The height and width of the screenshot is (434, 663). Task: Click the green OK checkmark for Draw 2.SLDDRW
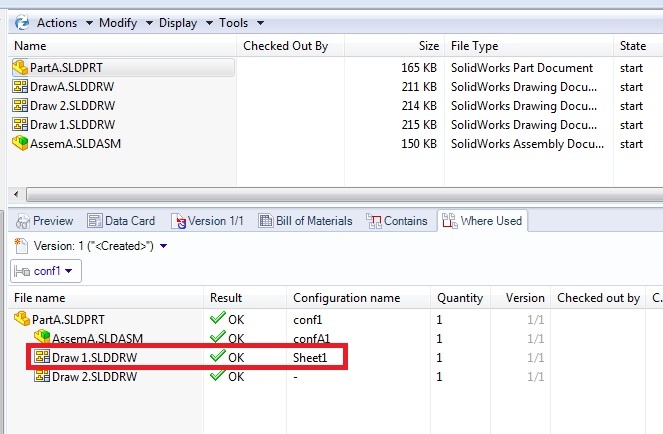coord(218,375)
